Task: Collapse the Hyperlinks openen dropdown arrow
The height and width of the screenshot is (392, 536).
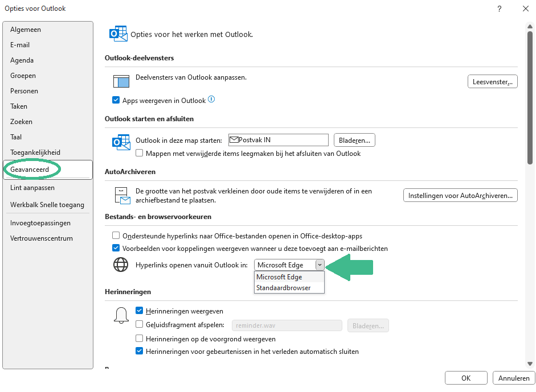Action: point(320,265)
